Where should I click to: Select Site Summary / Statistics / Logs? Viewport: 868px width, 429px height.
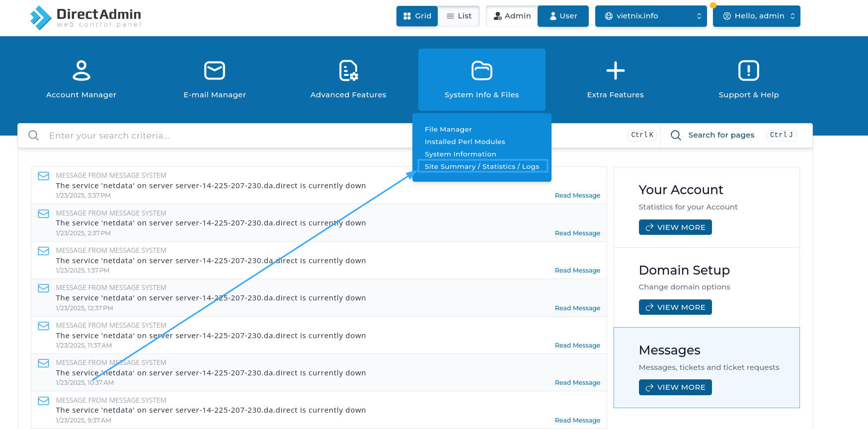pos(482,166)
